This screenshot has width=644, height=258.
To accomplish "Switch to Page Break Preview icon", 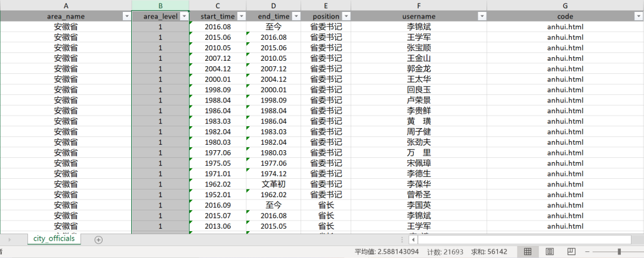I will pyautogui.click(x=571, y=251).
